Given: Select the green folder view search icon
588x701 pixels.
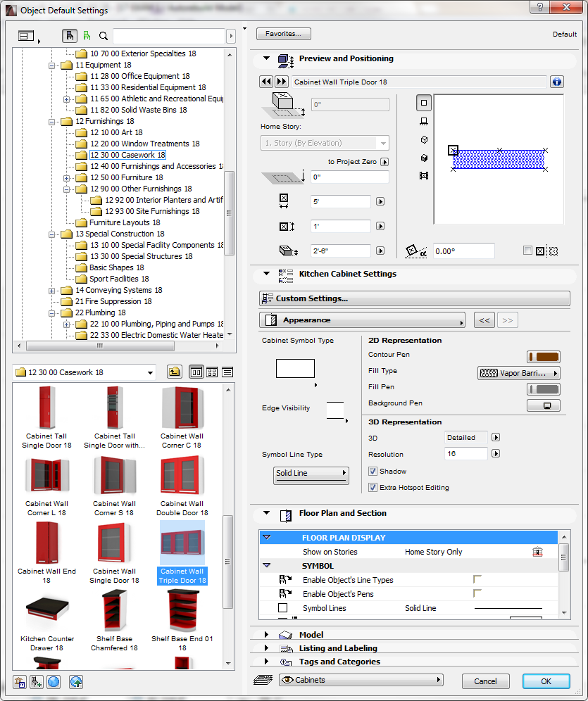Looking at the screenshot, I should point(87,36).
